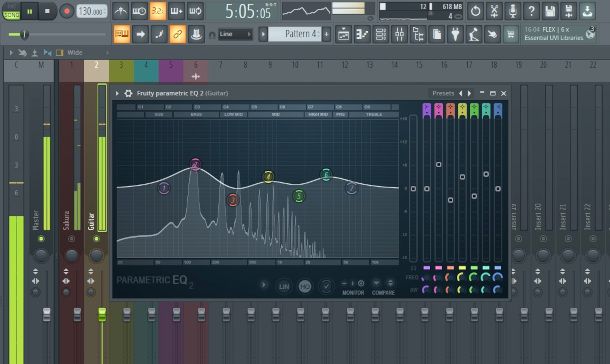Toggle wait for input before recording
This screenshot has height=364, width=610.
point(139,11)
